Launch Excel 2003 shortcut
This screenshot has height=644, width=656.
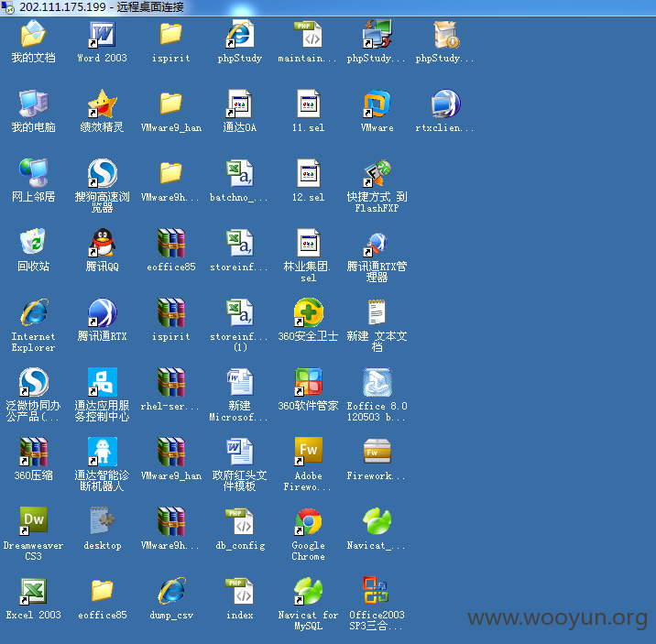tap(33, 590)
